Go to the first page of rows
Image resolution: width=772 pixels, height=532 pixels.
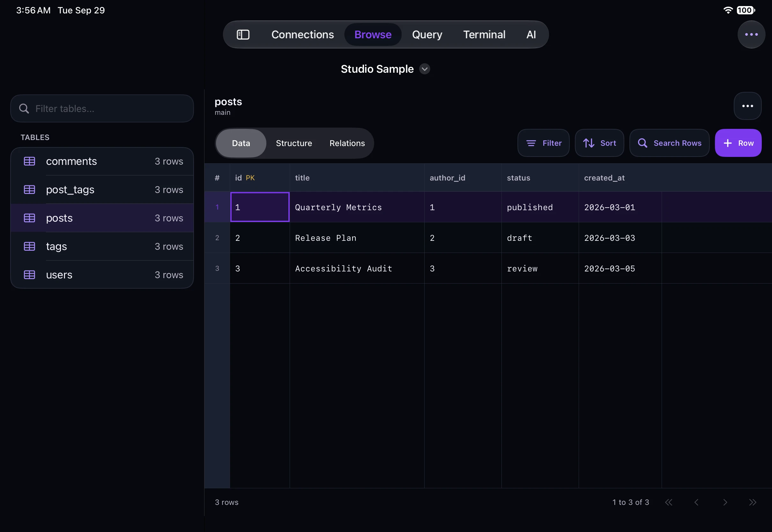pyautogui.click(x=669, y=502)
